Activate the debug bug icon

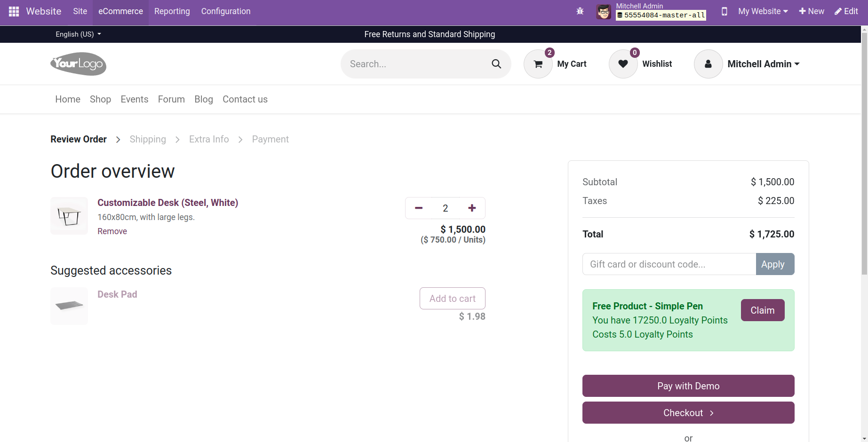pyautogui.click(x=580, y=11)
